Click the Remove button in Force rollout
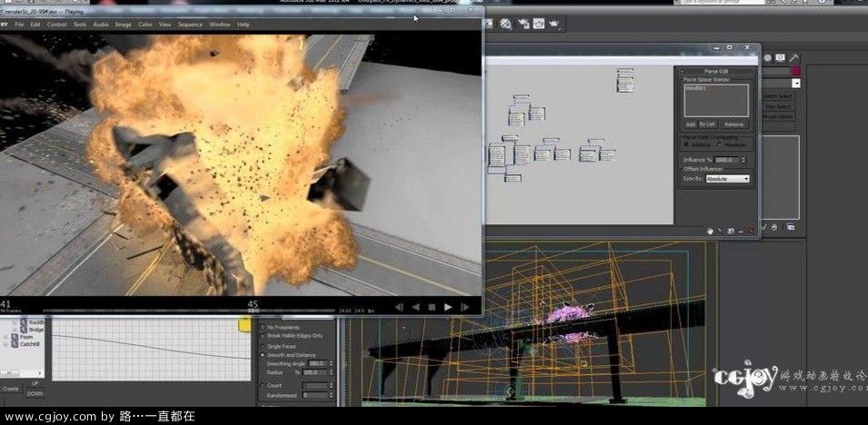The height and width of the screenshot is (425, 868). (x=734, y=124)
